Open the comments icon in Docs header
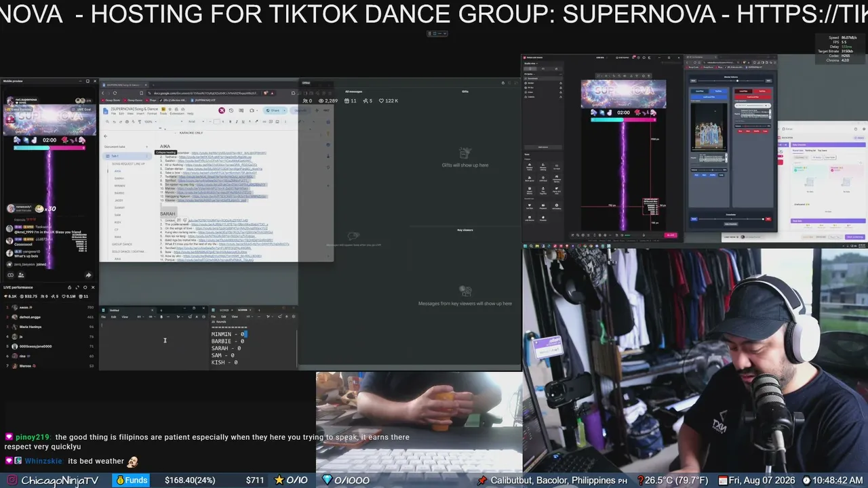Image resolution: width=868 pixels, height=488 pixels. pyautogui.click(x=241, y=110)
